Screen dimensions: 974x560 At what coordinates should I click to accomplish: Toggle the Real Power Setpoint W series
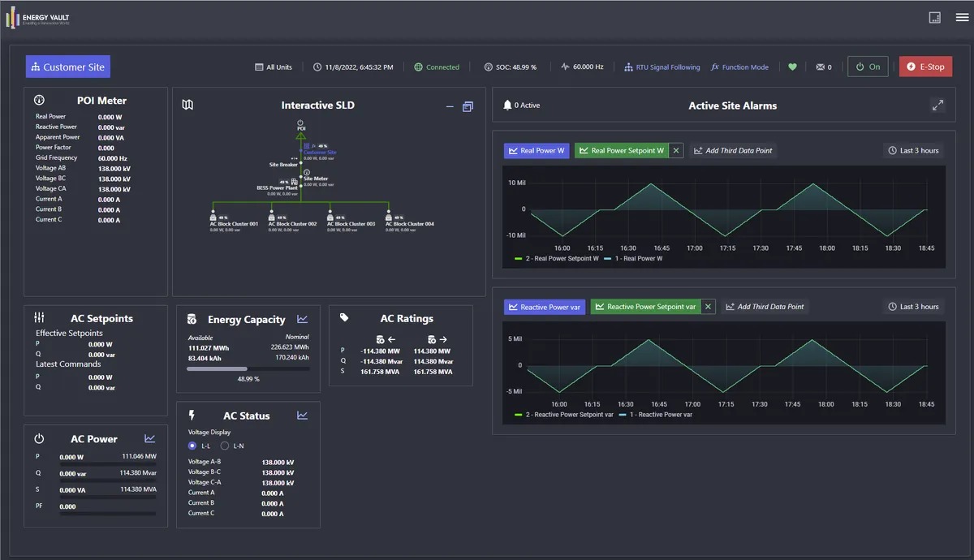[x=622, y=150]
